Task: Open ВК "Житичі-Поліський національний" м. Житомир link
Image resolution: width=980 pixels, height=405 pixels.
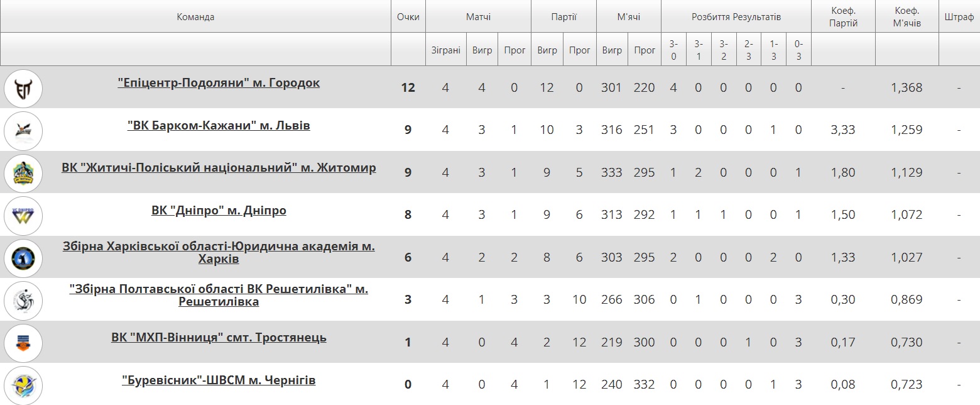Action: 219,168
